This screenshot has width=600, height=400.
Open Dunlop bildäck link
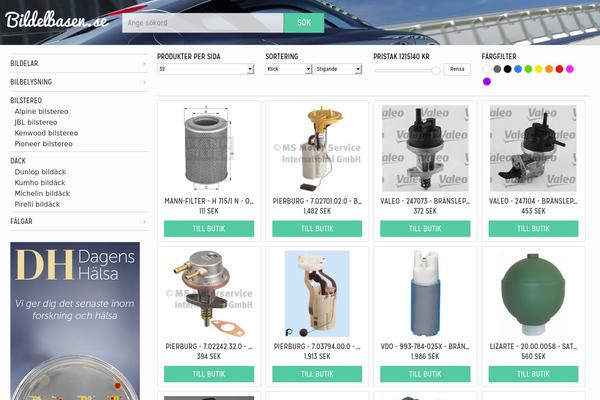click(40, 172)
